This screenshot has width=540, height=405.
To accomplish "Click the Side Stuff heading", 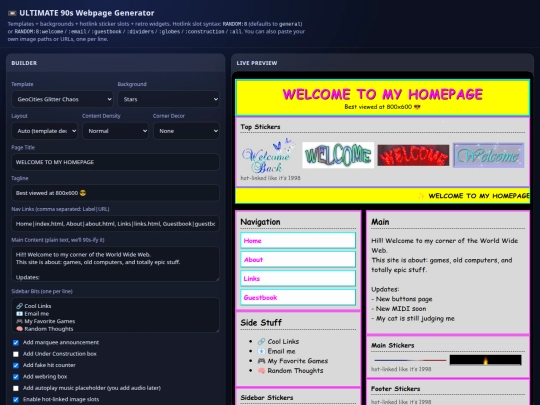I will (x=261, y=323).
